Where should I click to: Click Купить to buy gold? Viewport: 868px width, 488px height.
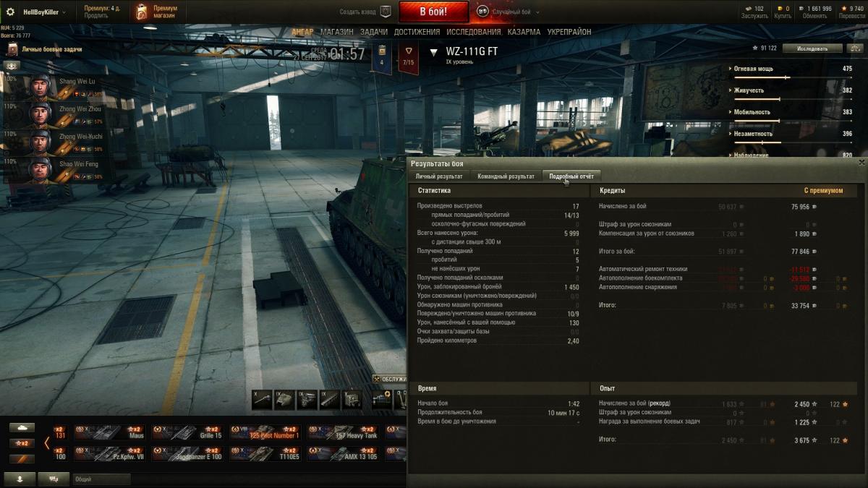(x=783, y=16)
